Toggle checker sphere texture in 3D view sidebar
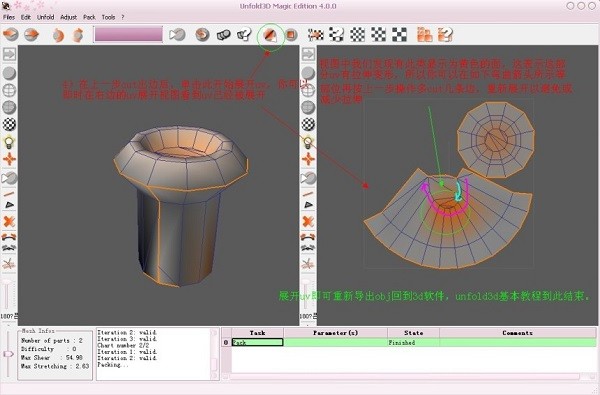The image size is (600, 395). pos(9,124)
